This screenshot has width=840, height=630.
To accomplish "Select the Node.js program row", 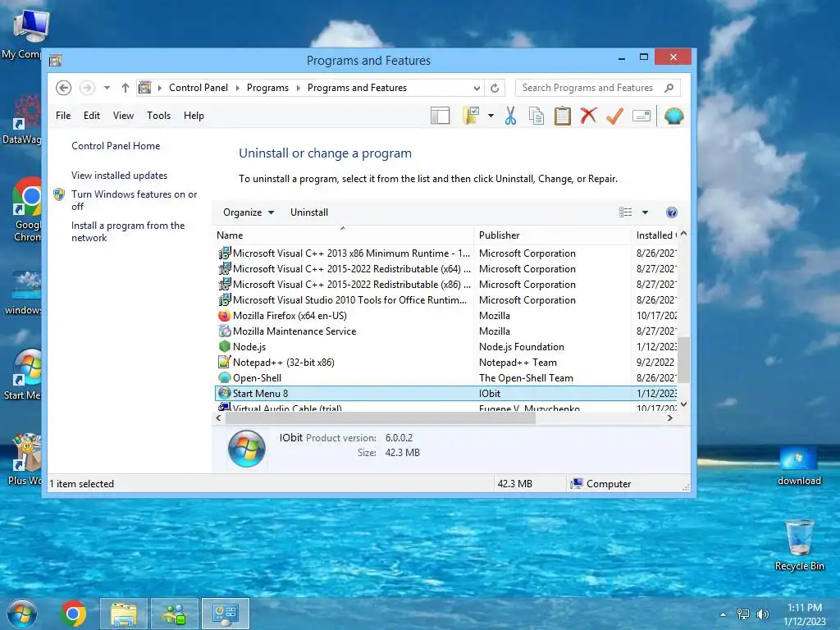I will pyautogui.click(x=445, y=347).
